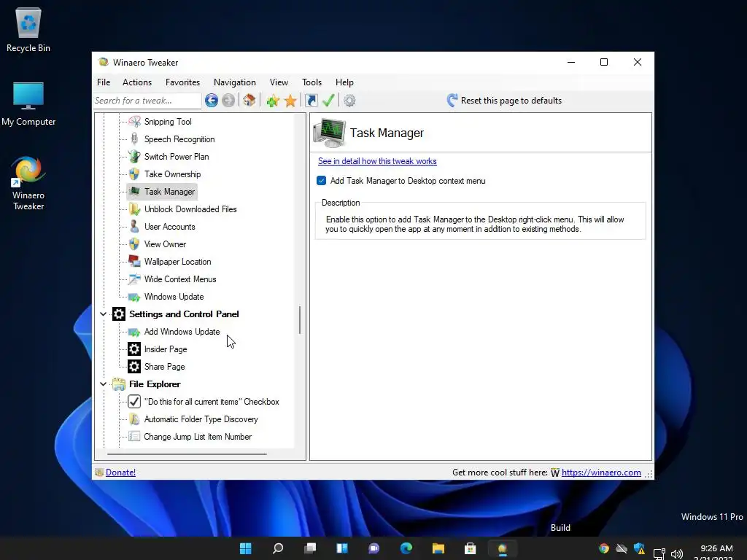Open the Tools menu
This screenshot has height=560, width=747.
click(x=311, y=82)
